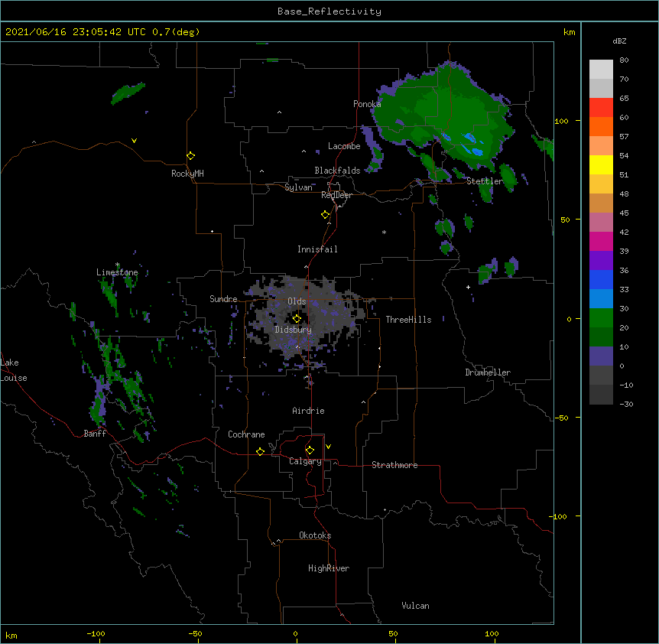The width and height of the screenshot is (659, 644).
Task: Click the Didsbury label
Action: [x=294, y=330]
